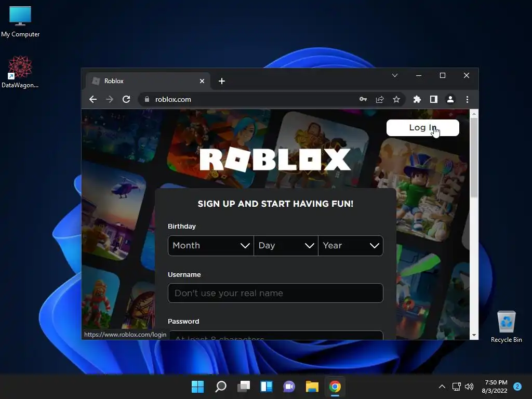Click 'SIGN UP AND START HAVING FUN!' heading
Image resolution: width=532 pixels, height=399 pixels.
[275, 204]
